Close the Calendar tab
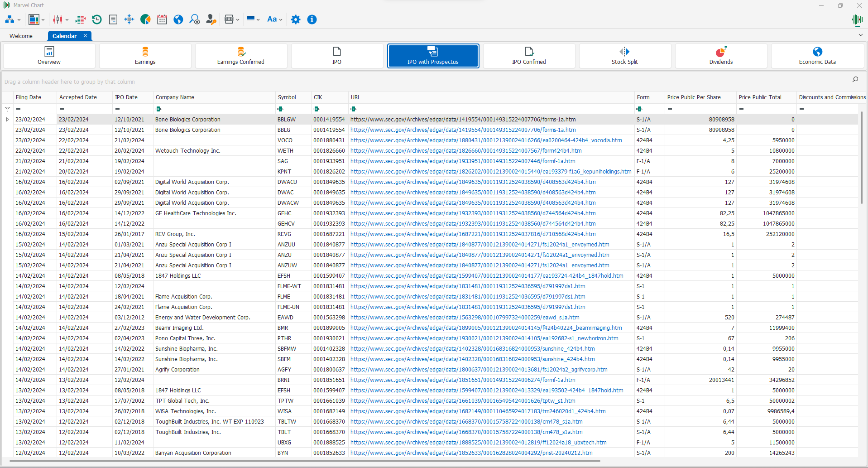 tap(85, 36)
